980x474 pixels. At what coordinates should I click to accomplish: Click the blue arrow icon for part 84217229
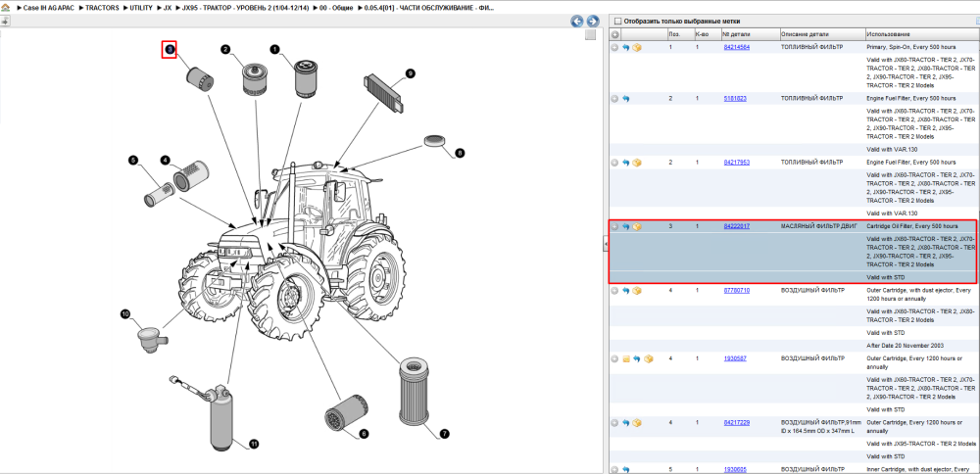click(x=625, y=423)
